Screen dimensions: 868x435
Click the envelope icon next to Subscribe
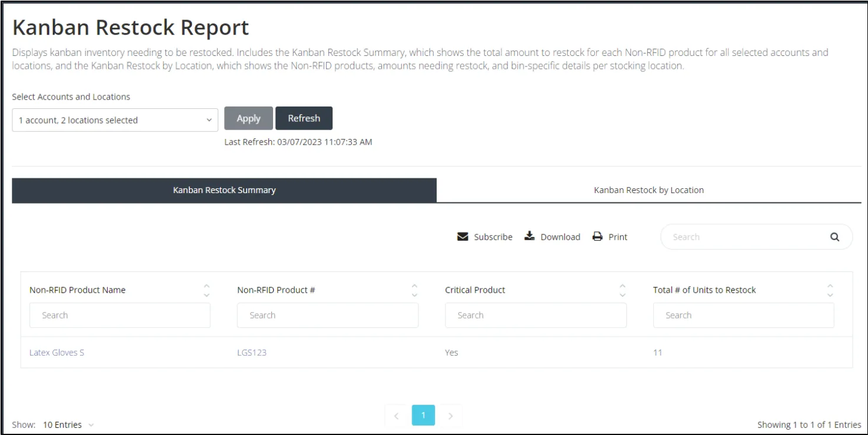463,237
